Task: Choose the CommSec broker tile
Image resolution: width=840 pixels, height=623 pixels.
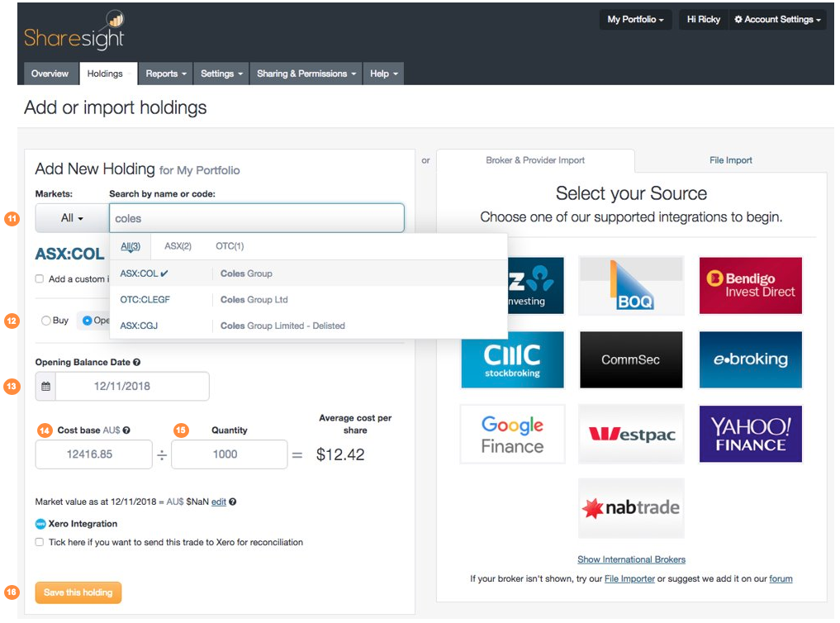Action: coord(631,359)
